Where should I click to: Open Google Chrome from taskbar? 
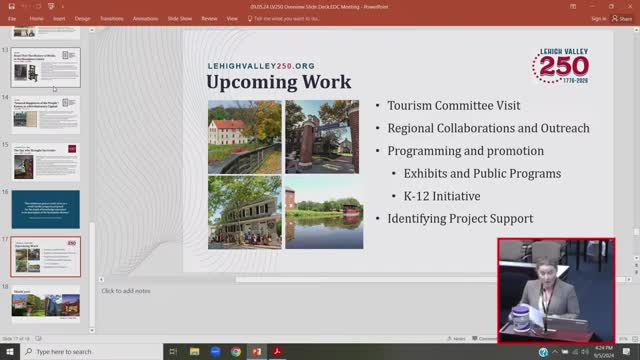tap(236, 351)
